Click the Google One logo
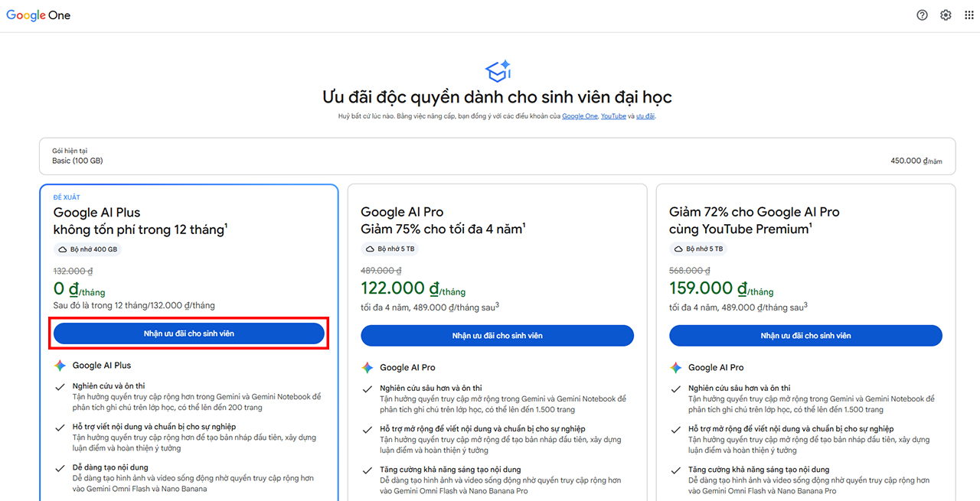Image resolution: width=980 pixels, height=501 pixels. coord(38,15)
